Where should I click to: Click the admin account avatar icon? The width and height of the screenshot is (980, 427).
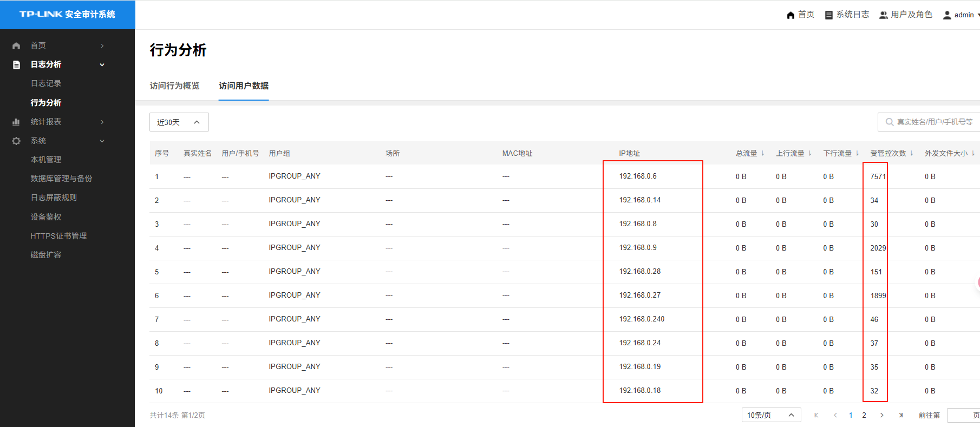(947, 15)
